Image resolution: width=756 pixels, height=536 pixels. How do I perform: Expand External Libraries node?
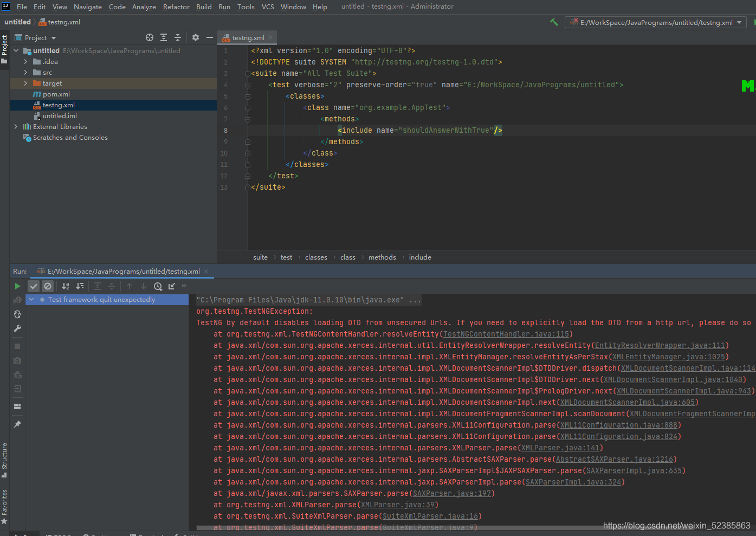(x=16, y=126)
